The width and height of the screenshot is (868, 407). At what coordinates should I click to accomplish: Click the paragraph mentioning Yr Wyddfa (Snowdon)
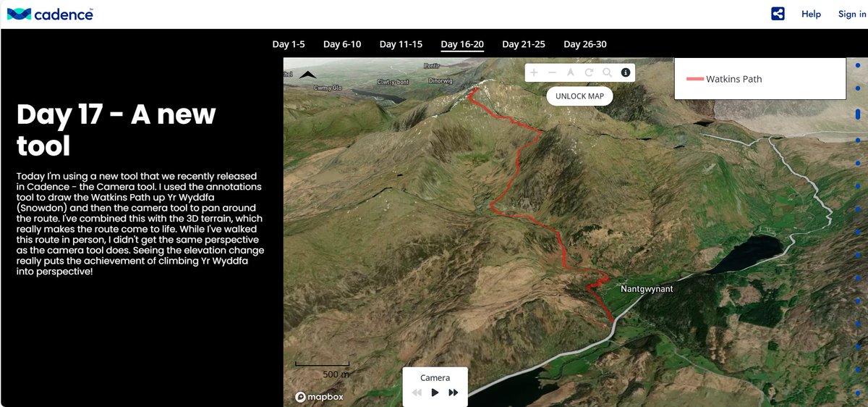(140, 224)
